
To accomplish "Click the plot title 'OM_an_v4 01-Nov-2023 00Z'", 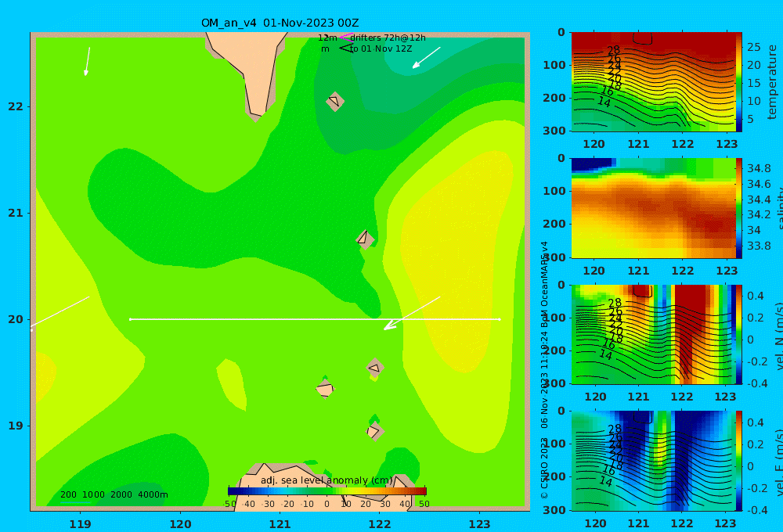I will 280,23.
